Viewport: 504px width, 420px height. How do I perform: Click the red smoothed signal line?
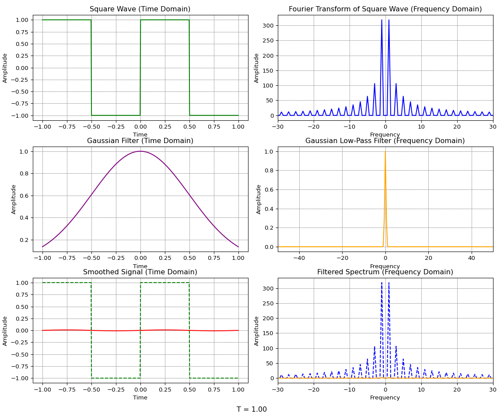[x=140, y=330]
